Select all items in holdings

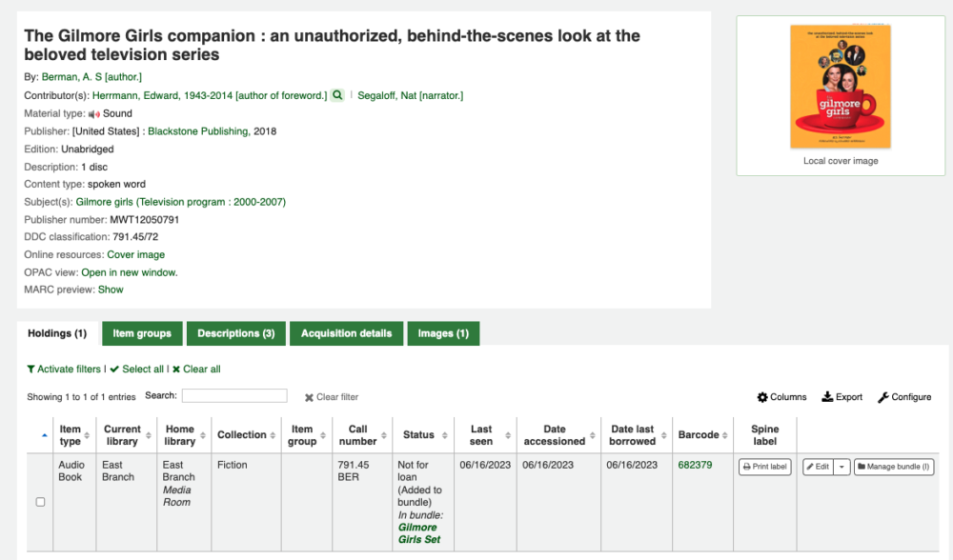[136, 370]
